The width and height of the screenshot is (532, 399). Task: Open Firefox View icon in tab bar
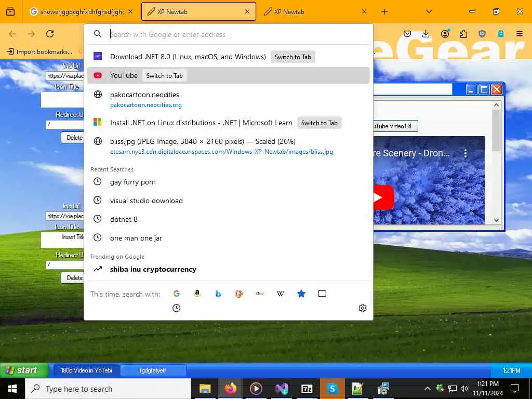(x=10, y=11)
